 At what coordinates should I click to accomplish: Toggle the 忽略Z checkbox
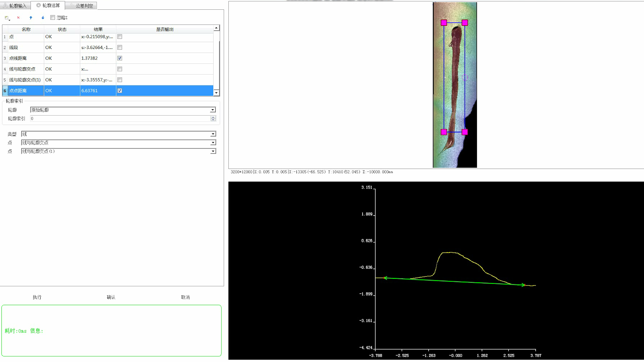click(x=53, y=17)
